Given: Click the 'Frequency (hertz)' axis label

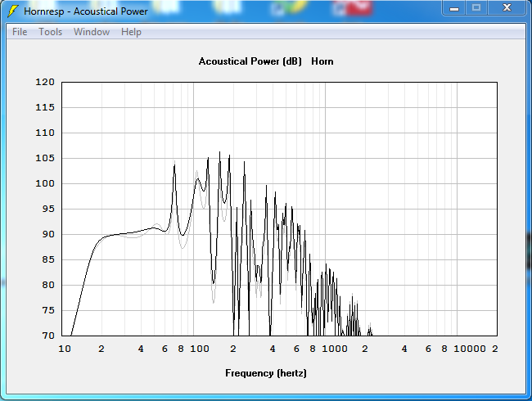Looking at the screenshot, I should [266, 373].
